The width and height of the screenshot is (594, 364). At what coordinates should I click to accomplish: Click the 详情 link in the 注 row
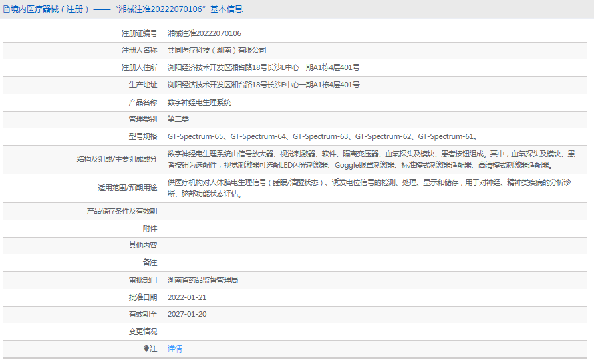coord(174,349)
